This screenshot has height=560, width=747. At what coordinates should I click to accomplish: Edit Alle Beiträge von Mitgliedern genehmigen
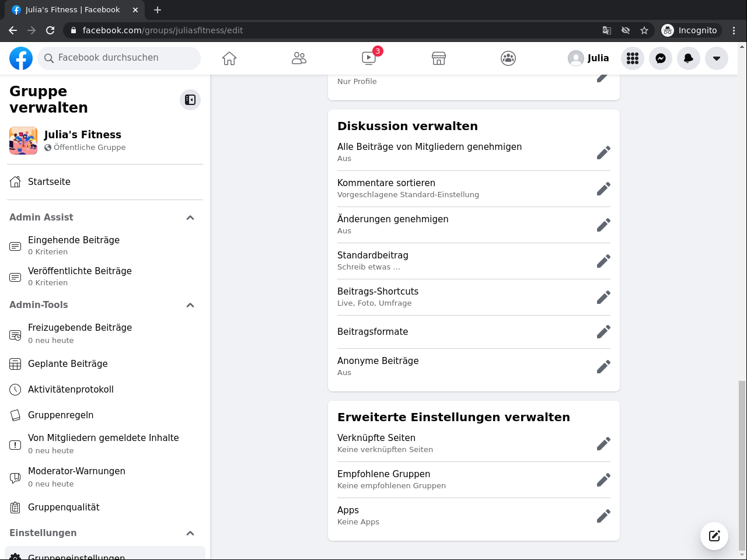(603, 153)
